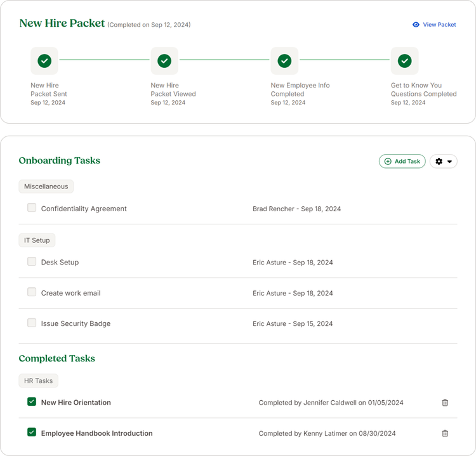Select the IT Setup category tag
Screen dimensions: 476x456
click(37, 240)
